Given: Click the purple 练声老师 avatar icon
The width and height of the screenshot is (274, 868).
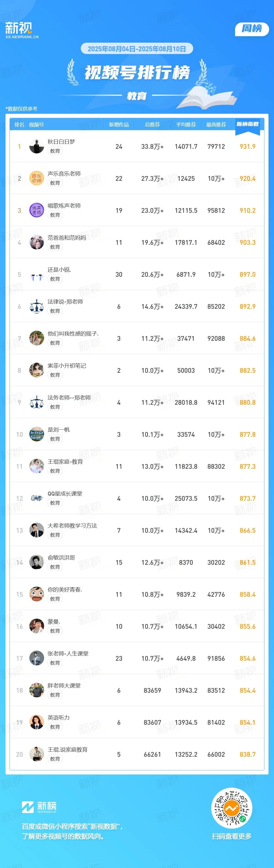Looking at the screenshot, I should 36,210.
